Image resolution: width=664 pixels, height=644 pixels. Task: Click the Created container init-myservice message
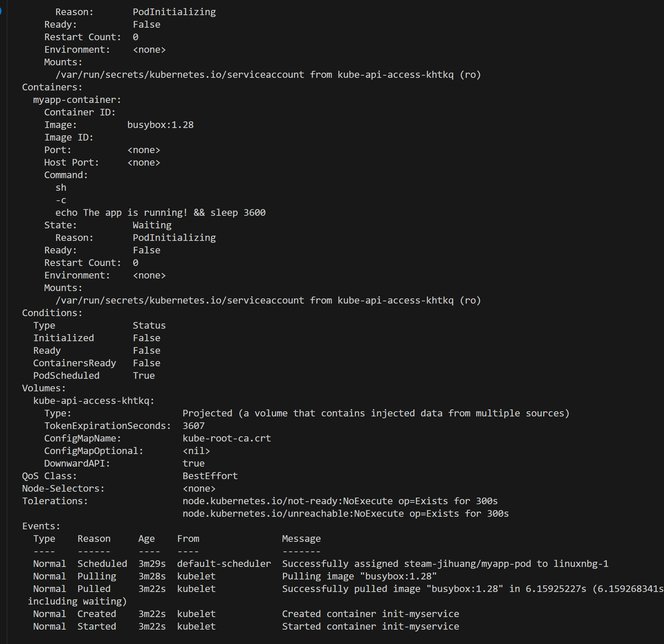point(371,614)
